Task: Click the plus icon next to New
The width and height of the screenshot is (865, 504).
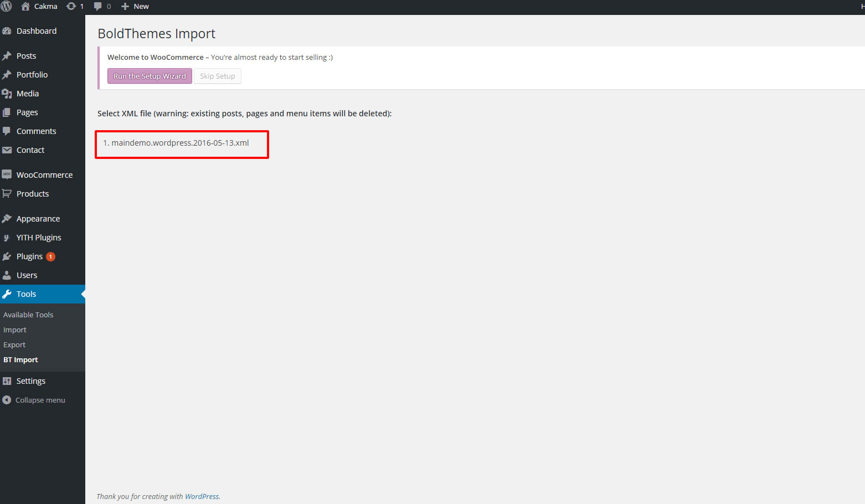Action: click(125, 6)
